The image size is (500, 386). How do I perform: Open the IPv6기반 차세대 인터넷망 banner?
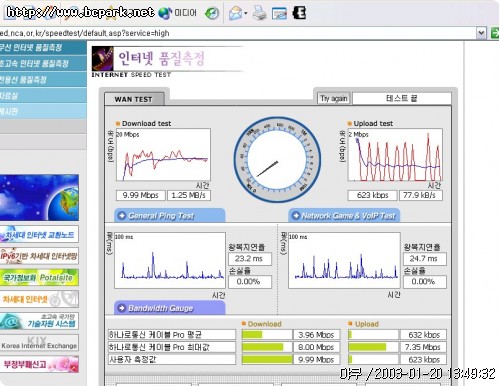point(39,256)
